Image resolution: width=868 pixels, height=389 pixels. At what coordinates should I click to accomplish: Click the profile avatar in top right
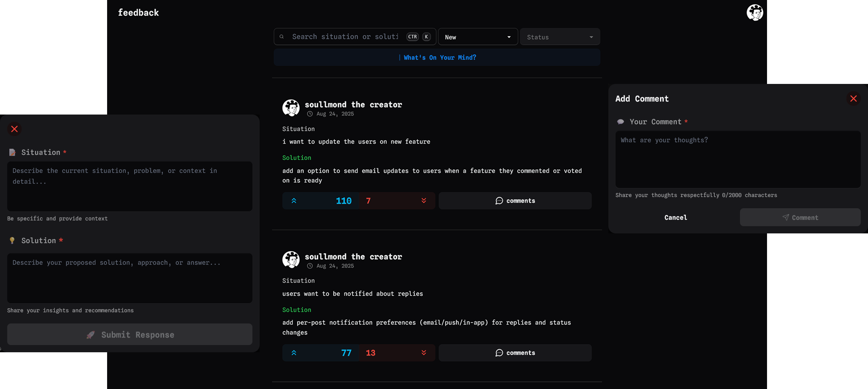tap(754, 13)
